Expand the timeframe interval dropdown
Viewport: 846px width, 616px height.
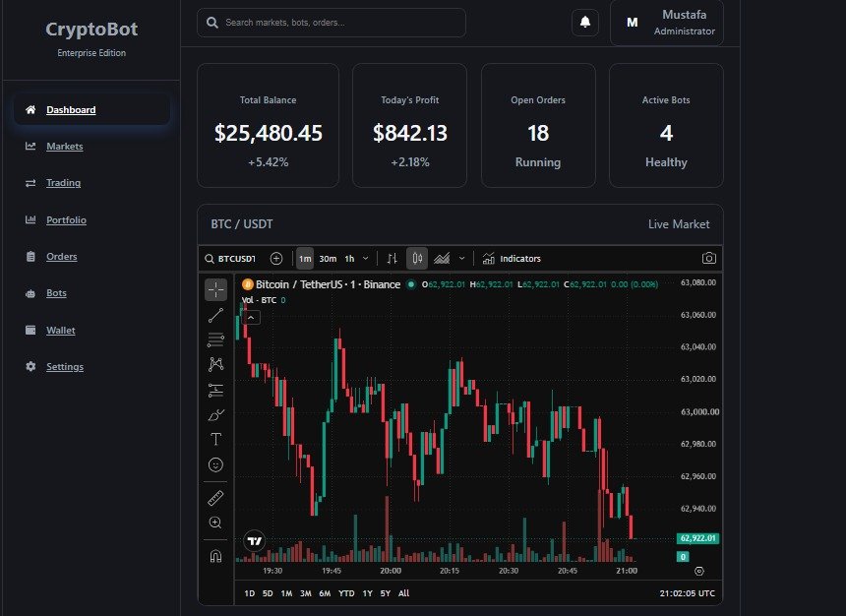tap(366, 259)
